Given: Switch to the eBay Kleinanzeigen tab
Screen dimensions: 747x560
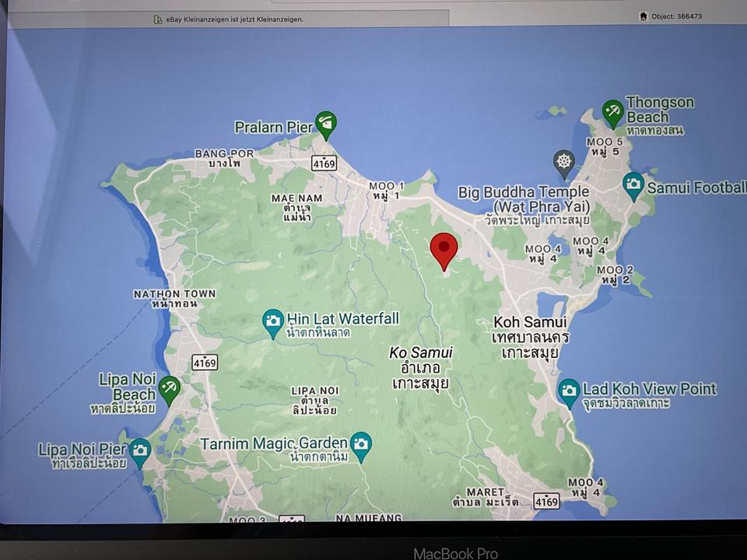Looking at the screenshot, I should pyautogui.click(x=228, y=19).
